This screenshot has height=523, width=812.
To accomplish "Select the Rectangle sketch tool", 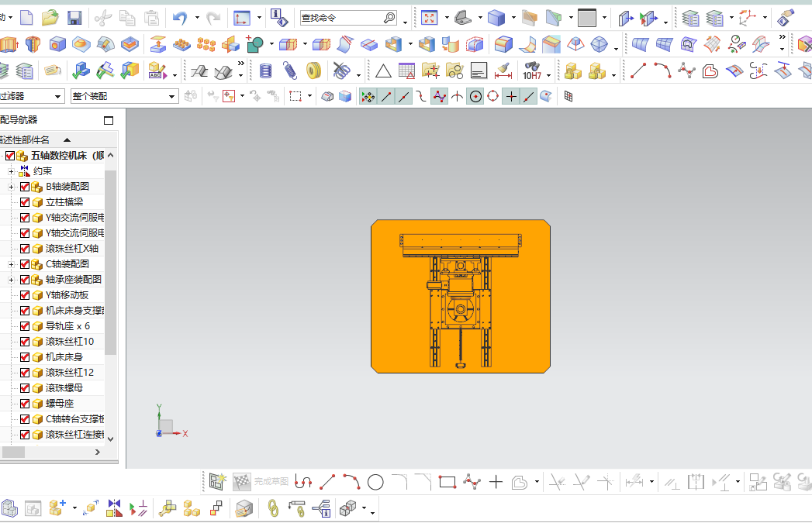I will [x=447, y=482].
